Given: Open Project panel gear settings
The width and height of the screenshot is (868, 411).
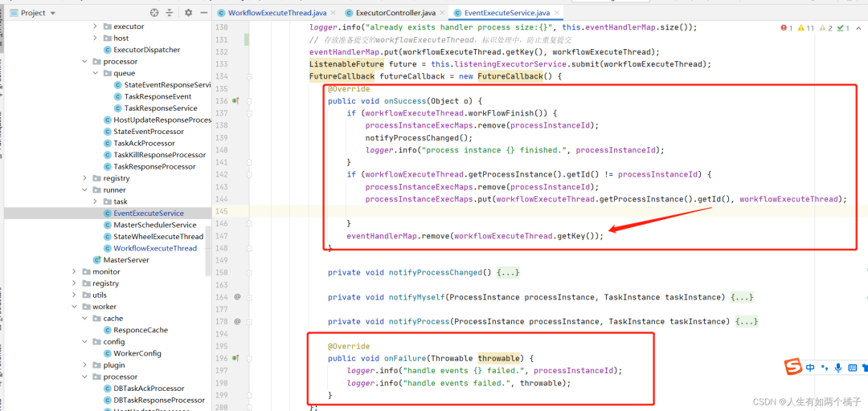Looking at the screenshot, I should pos(188,13).
